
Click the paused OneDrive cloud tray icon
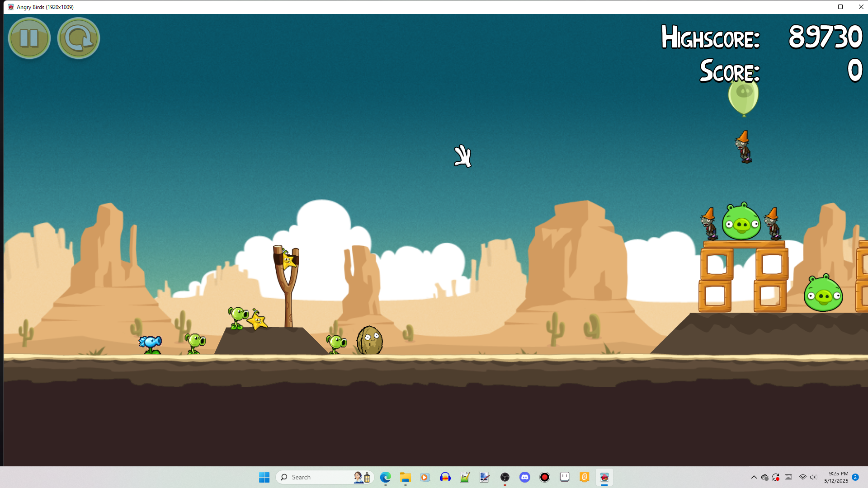click(x=765, y=477)
